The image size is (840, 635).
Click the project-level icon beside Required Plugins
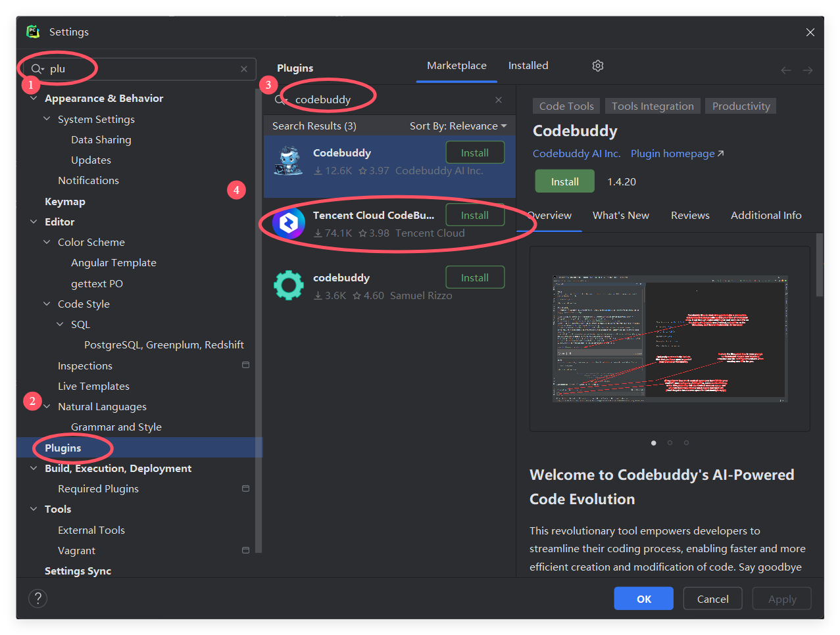245,488
